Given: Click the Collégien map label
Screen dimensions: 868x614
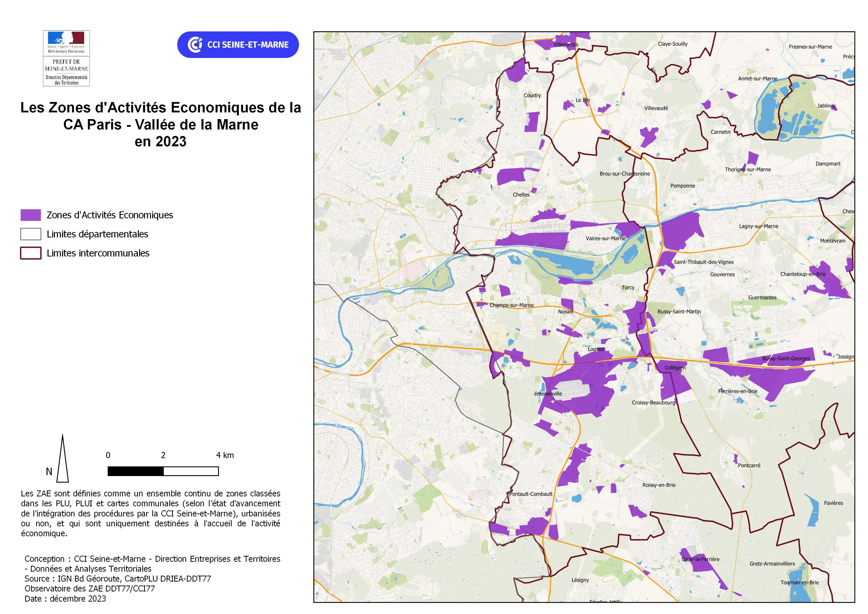Looking at the screenshot, I should point(675,367).
